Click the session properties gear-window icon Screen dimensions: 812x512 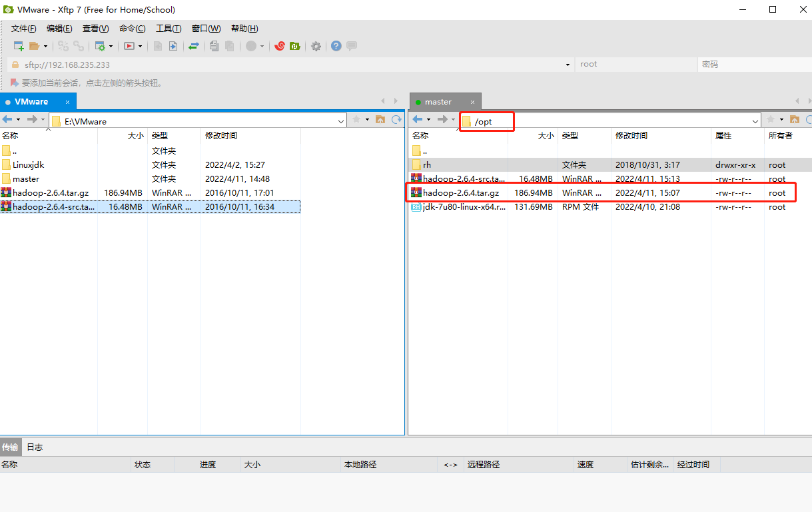point(100,46)
